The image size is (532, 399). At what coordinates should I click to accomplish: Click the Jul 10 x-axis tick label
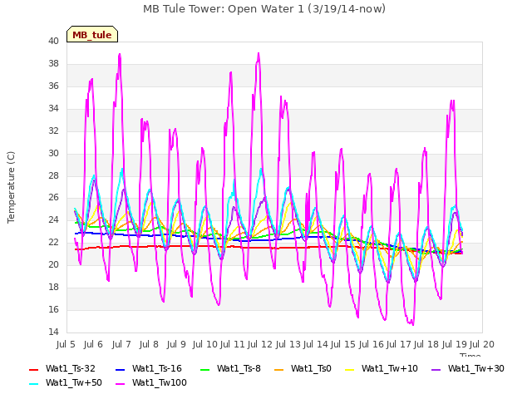[204, 345]
